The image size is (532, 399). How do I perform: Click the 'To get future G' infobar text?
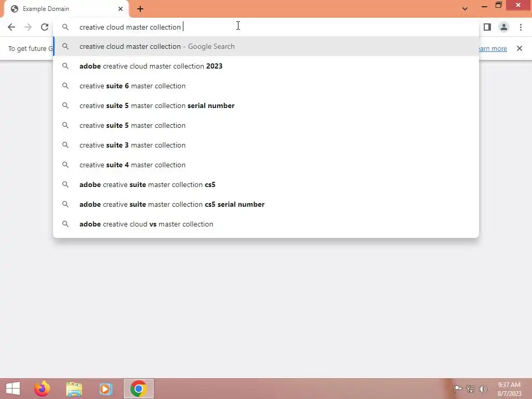pos(31,48)
